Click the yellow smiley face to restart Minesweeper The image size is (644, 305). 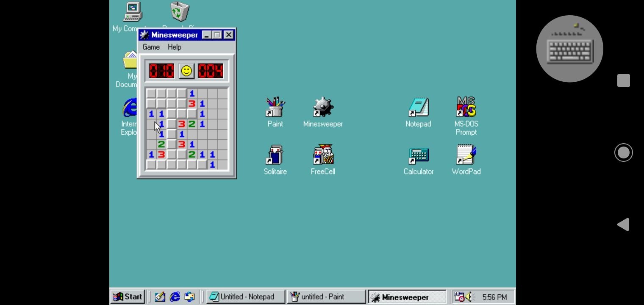tap(186, 71)
